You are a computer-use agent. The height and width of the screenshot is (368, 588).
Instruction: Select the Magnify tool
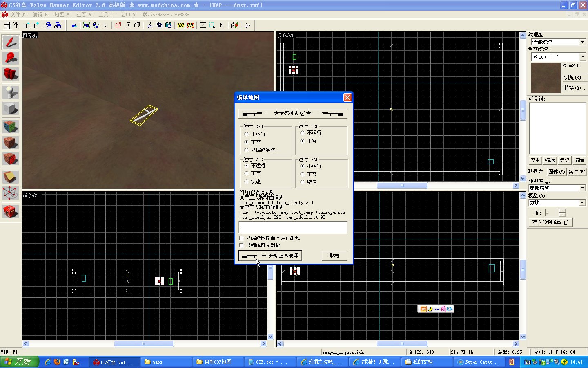tap(11, 58)
